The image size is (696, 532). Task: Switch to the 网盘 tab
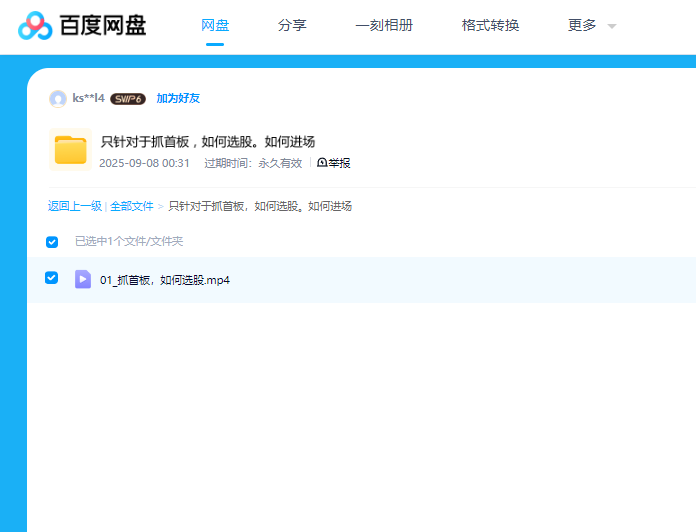tap(215, 26)
